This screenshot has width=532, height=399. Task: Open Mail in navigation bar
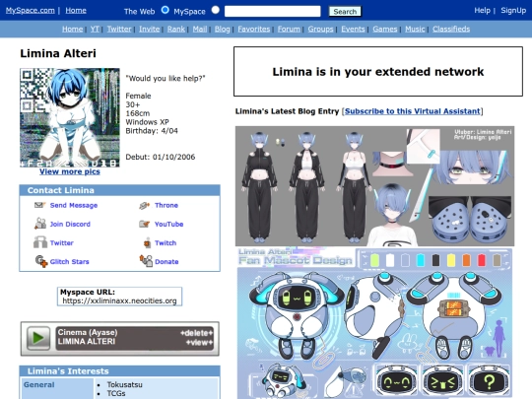point(200,29)
